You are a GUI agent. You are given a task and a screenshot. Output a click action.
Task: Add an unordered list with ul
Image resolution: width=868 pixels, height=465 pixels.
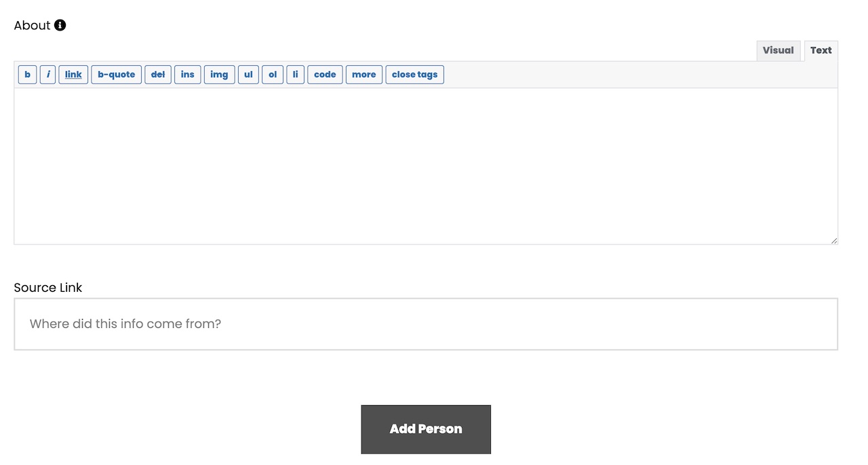248,75
